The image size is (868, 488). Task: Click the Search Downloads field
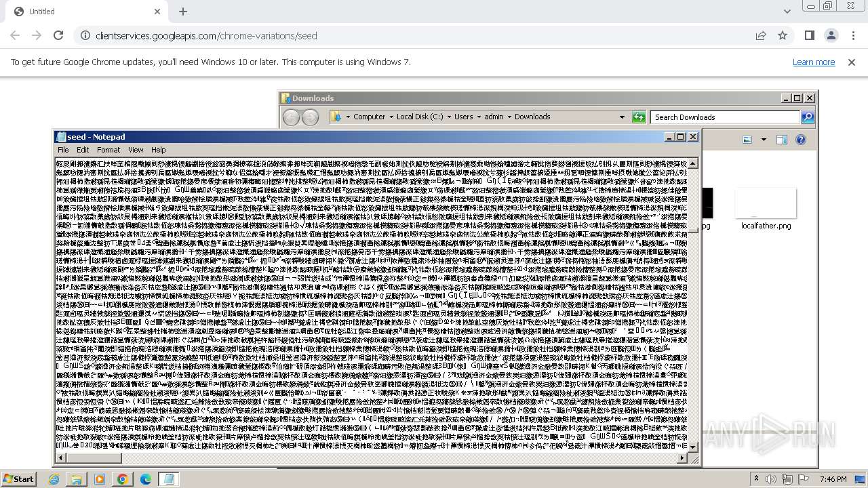point(725,117)
